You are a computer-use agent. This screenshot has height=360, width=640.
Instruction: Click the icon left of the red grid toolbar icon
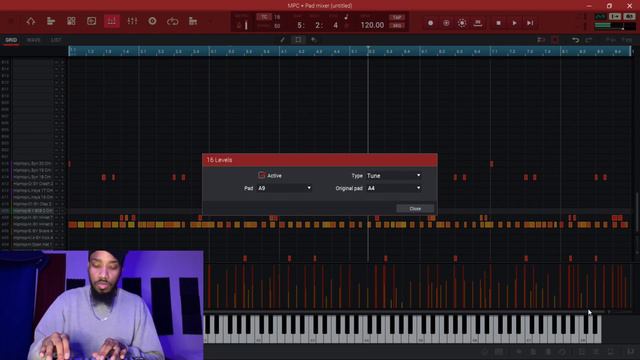click(541, 40)
